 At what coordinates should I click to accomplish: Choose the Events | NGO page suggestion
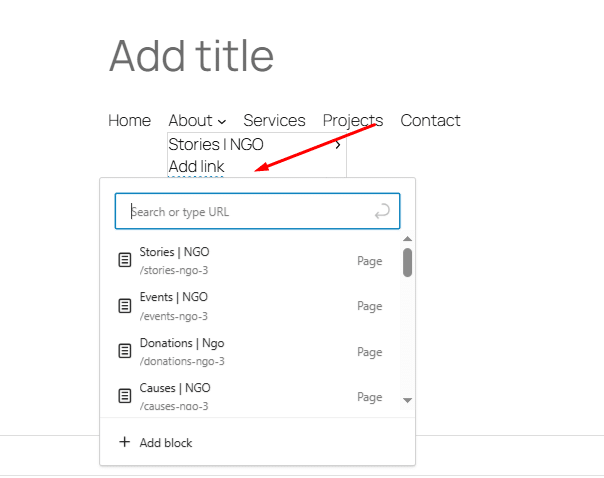coord(250,306)
